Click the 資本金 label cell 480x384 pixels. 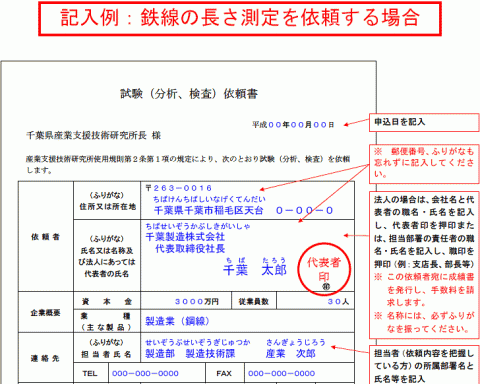click(107, 301)
